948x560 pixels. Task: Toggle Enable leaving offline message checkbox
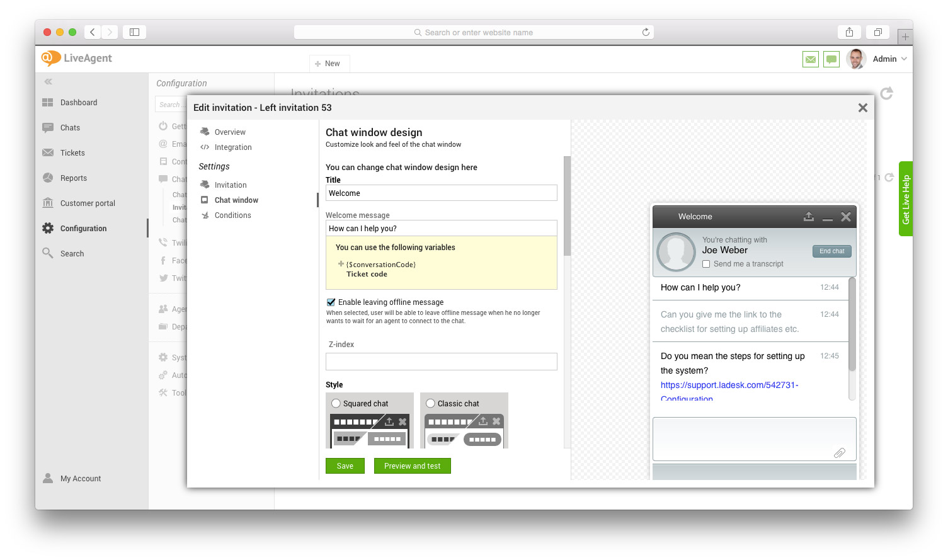click(331, 302)
